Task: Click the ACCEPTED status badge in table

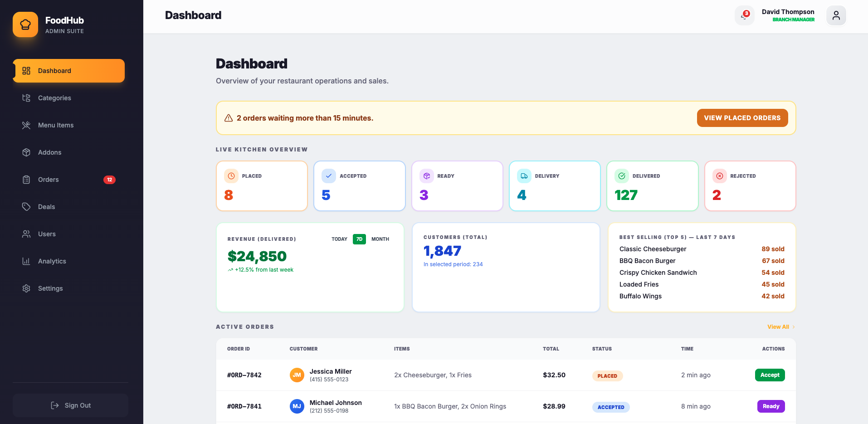Action: point(611,407)
